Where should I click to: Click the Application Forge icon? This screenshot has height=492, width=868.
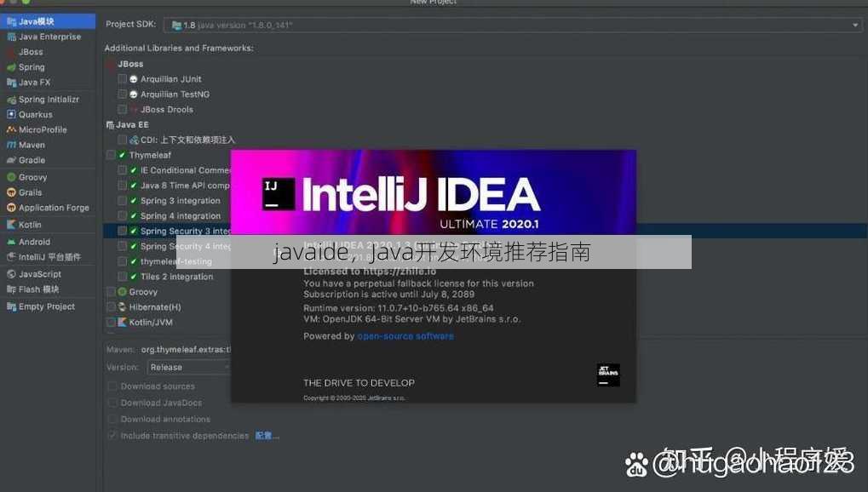pos(11,208)
